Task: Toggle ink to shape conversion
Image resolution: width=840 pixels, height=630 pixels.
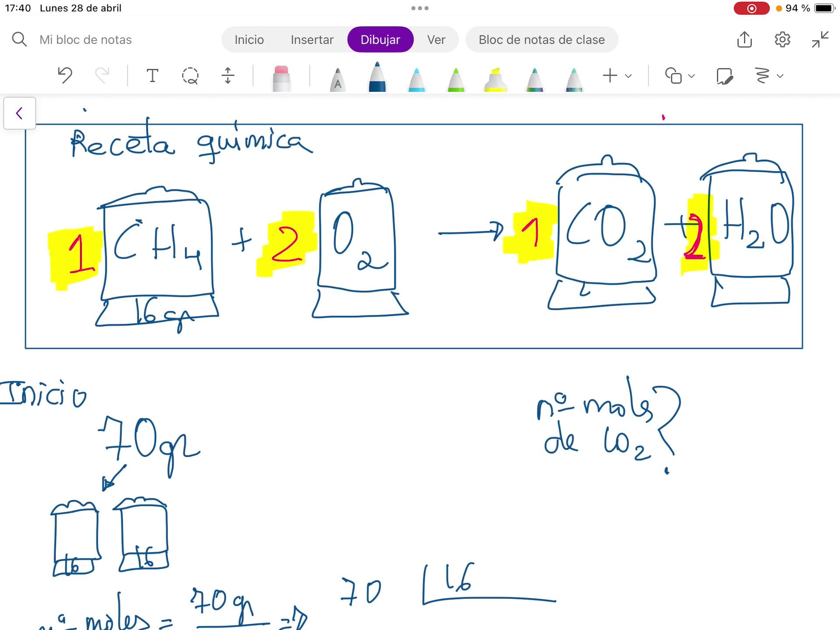Action: pyautogui.click(x=724, y=76)
